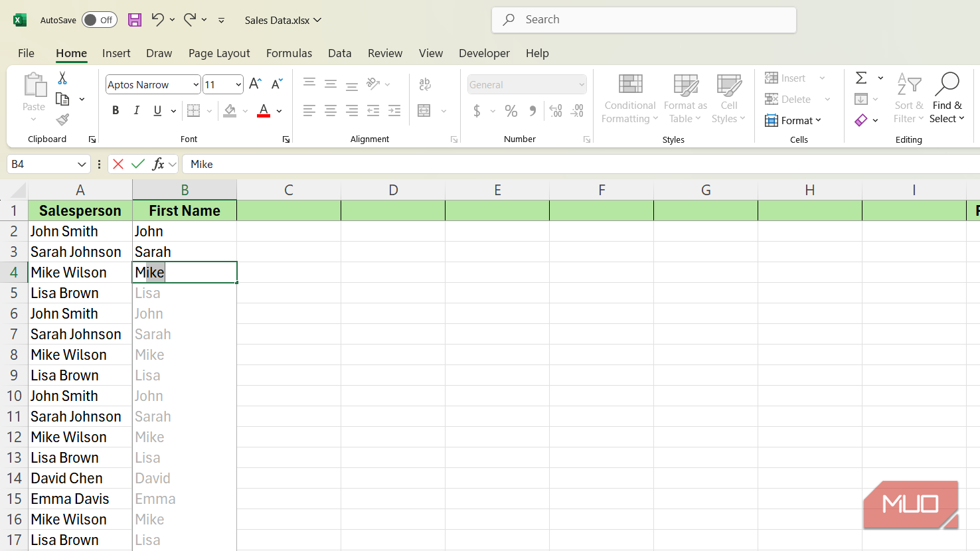Click the Search box in title bar

point(644,20)
